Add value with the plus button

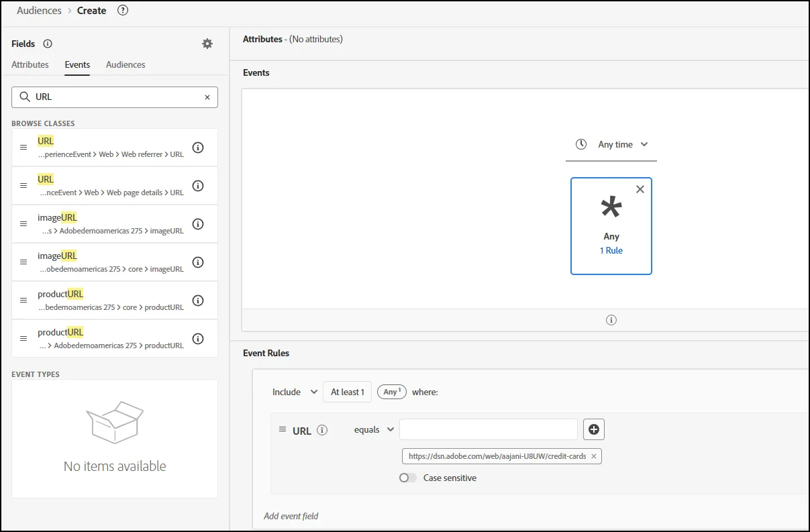(594, 429)
